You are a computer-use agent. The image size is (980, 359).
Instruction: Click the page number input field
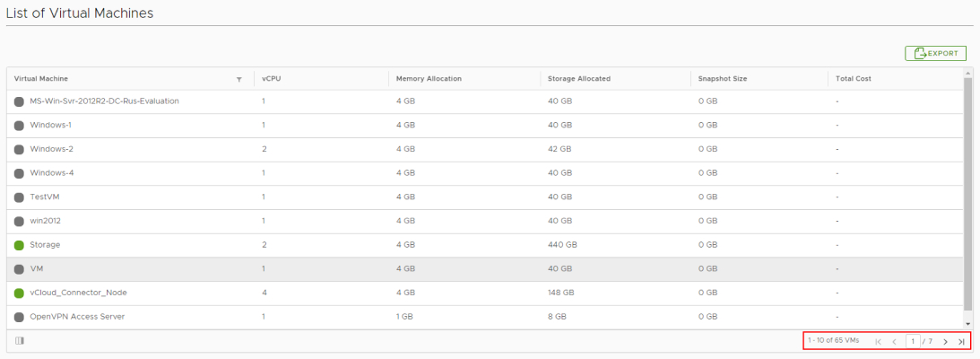(x=913, y=342)
